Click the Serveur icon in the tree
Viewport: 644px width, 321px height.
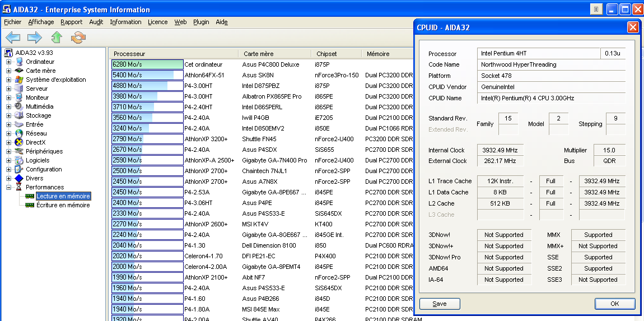(19, 89)
